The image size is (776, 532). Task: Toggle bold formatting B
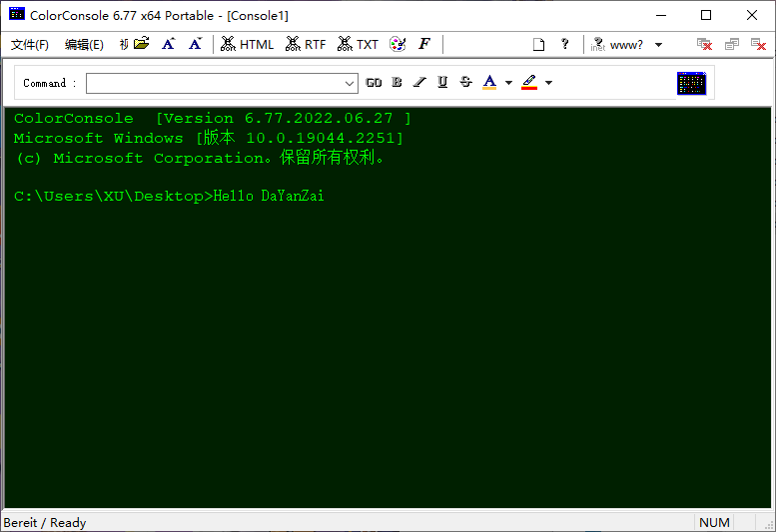click(x=396, y=82)
